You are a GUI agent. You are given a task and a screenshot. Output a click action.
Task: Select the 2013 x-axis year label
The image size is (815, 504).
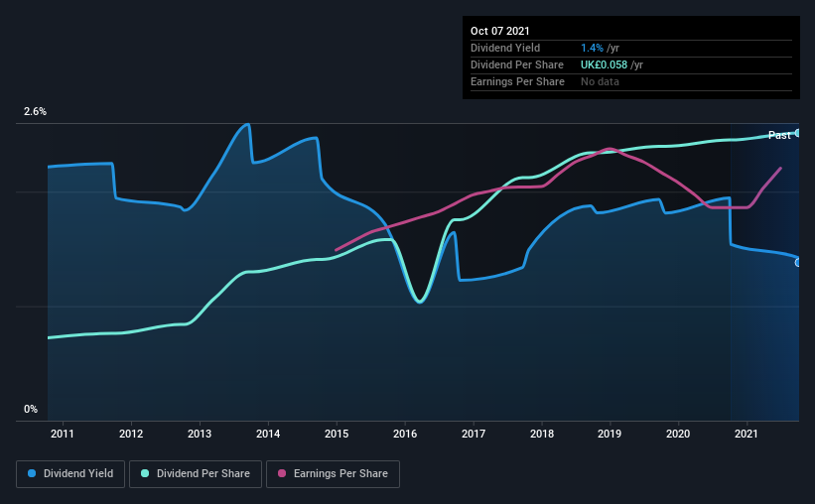pyautogui.click(x=200, y=434)
